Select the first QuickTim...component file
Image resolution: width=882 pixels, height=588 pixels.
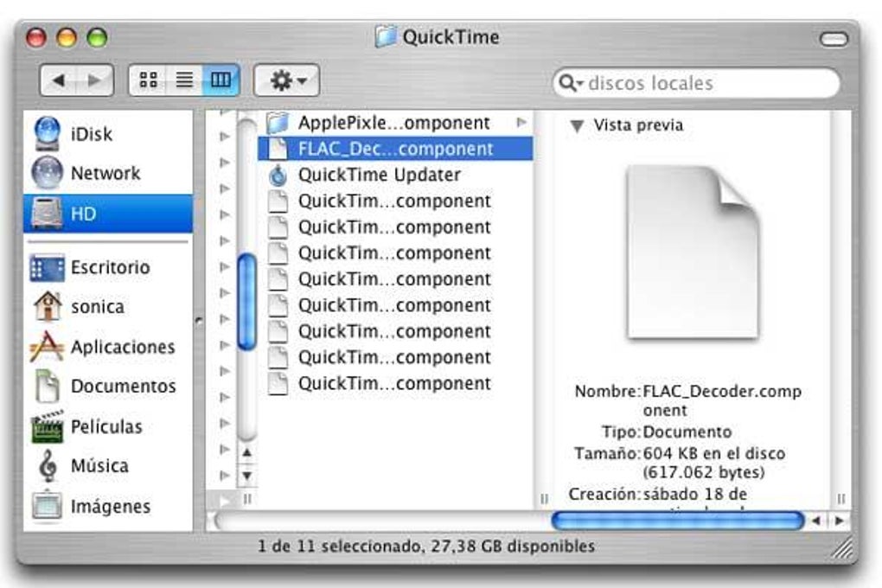pos(395,201)
